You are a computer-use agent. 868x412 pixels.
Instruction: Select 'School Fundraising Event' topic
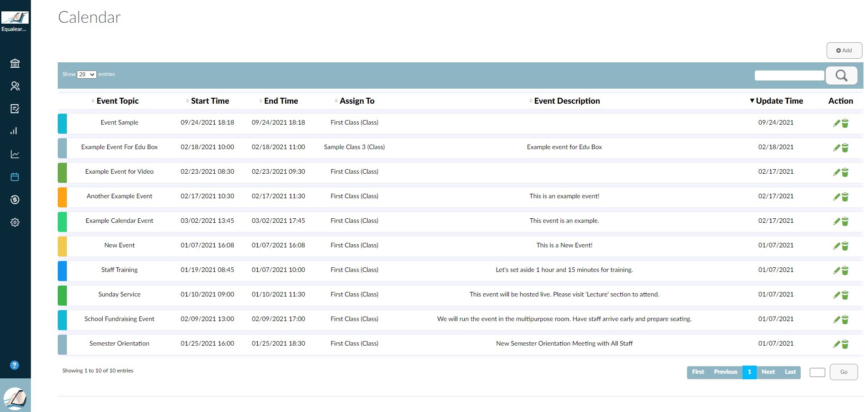pos(120,319)
